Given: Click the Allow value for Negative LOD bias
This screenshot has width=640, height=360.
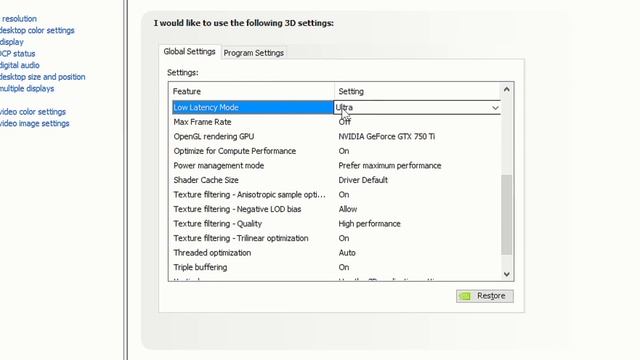Looking at the screenshot, I should 348,209.
